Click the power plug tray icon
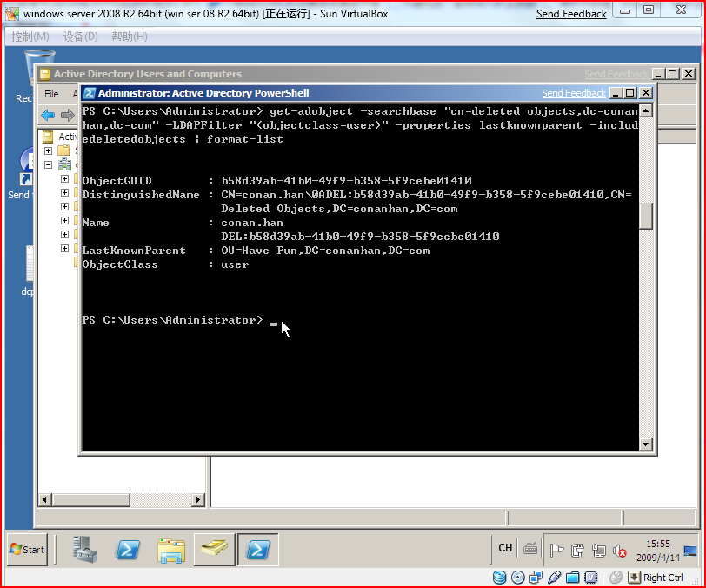706x588 pixels. coord(577,550)
